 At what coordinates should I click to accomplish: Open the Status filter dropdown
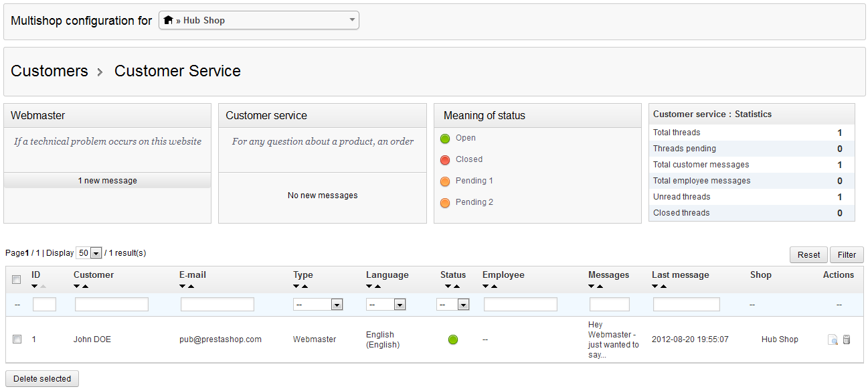tap(453, 305)
